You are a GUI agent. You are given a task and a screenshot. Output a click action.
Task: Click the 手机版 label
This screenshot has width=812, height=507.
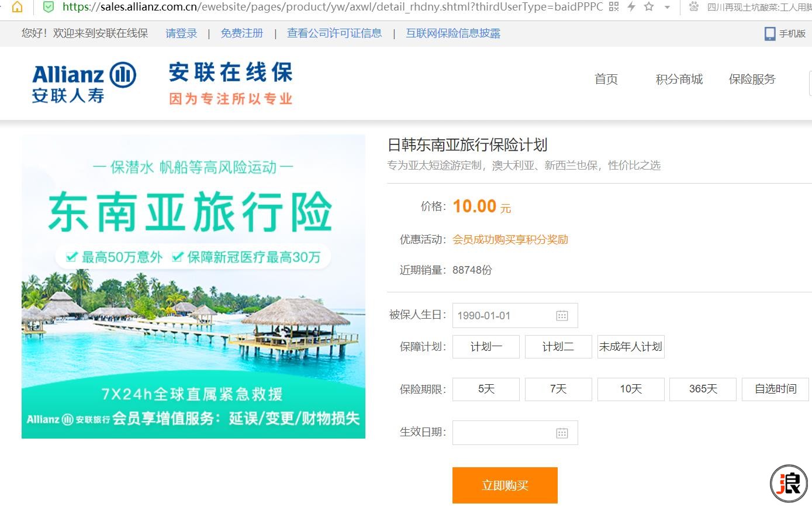point(792,34)
